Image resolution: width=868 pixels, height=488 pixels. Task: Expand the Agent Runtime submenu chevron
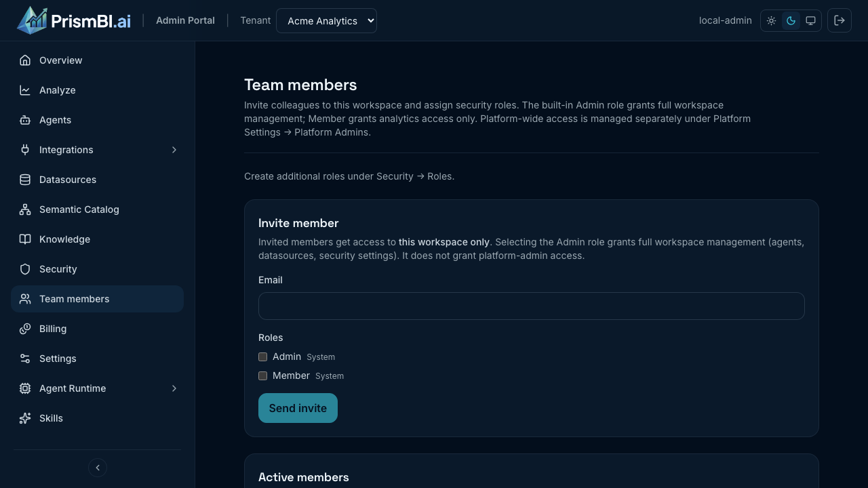(x=174, y=388)
